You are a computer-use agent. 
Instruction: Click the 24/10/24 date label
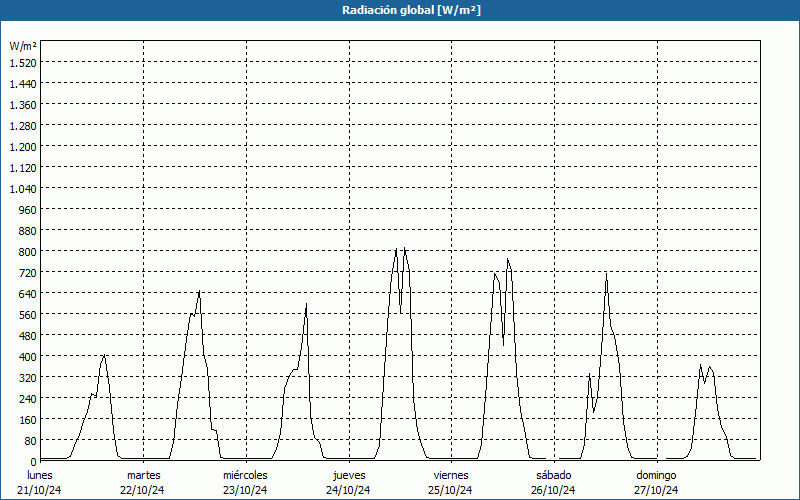pos(348,490)
